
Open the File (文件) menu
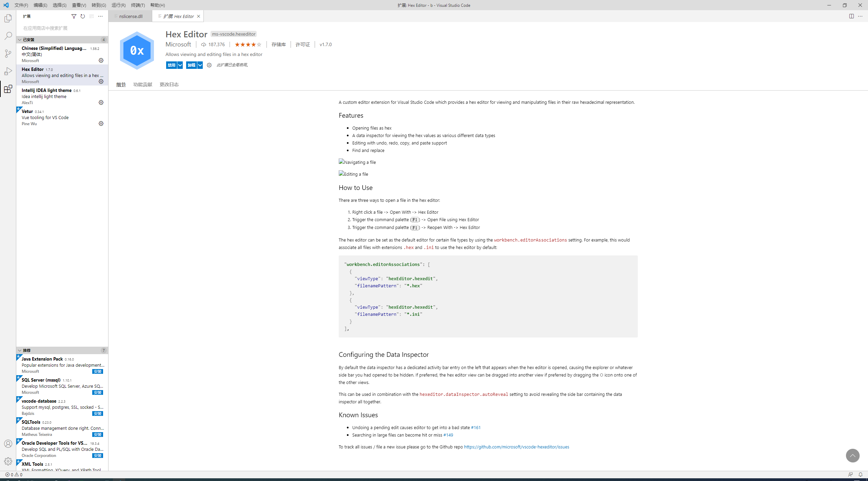[x=21, y=5]
